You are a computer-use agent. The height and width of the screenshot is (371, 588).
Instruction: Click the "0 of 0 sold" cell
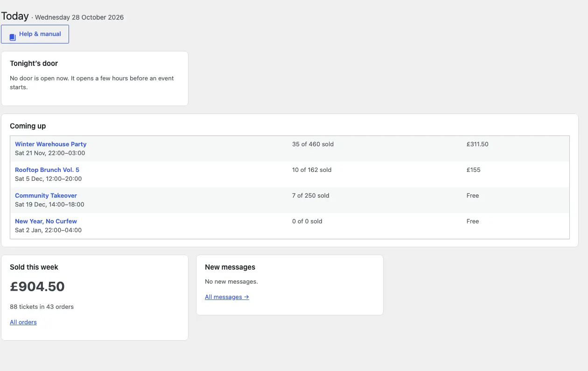point(307,221)
